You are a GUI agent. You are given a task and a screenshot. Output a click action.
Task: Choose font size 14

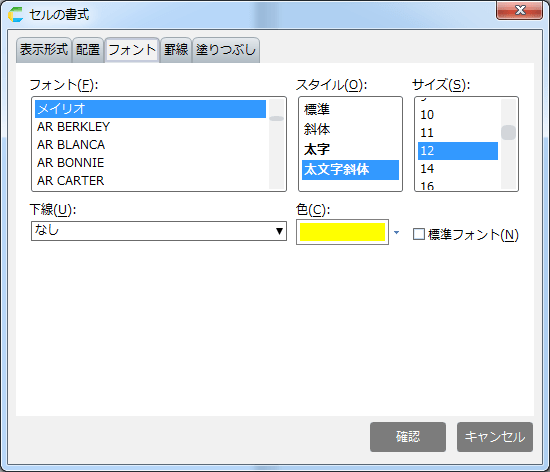458,169
